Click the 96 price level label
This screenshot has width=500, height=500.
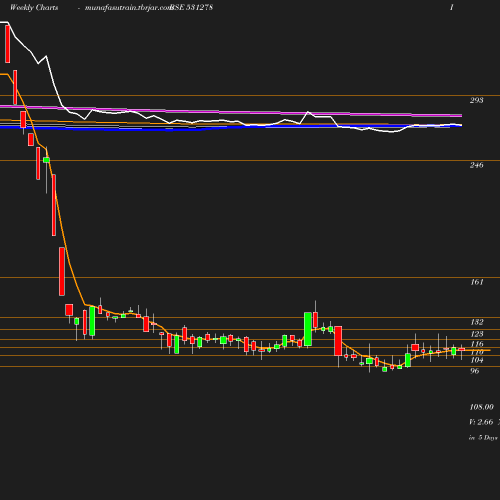click(475, 371)
